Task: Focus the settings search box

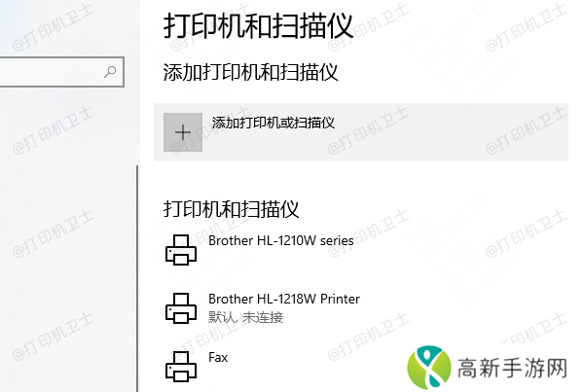Action: (x=61, y=72)
